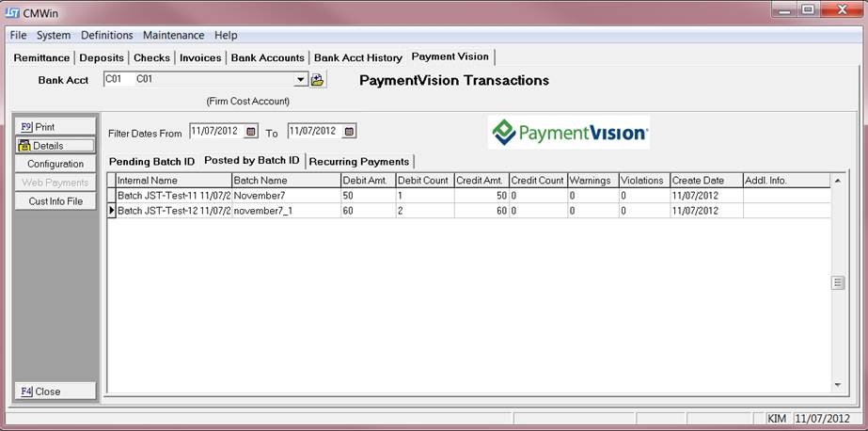
Task: Open calendar picker for the To date
Action: pyautogui.click(x=349, y=132)
